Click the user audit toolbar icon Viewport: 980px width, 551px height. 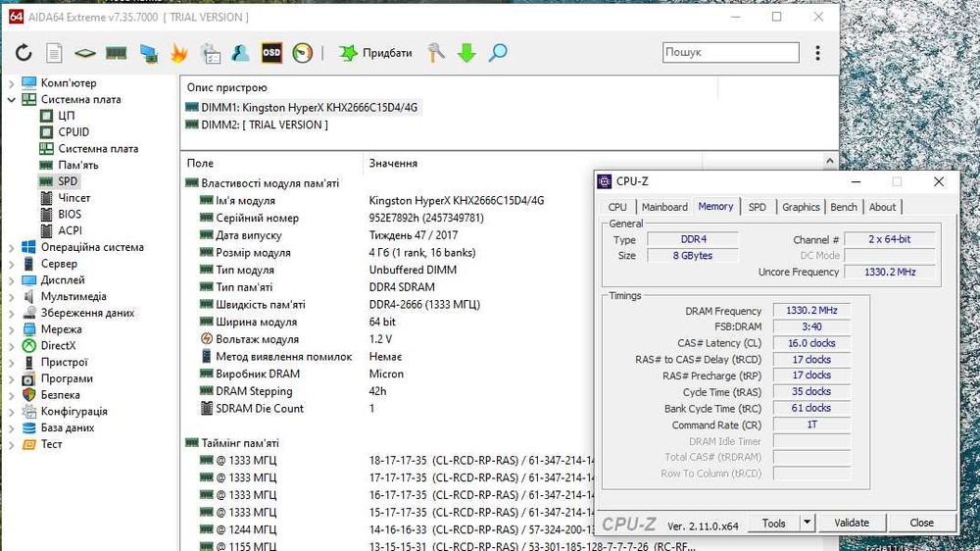pyautogui.click(x=240, y=53)
